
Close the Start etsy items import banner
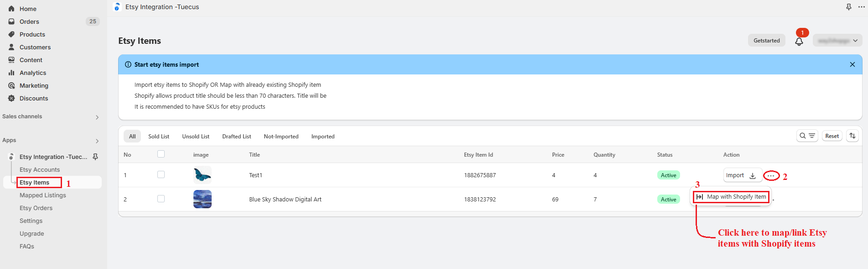tap(852, 64)
